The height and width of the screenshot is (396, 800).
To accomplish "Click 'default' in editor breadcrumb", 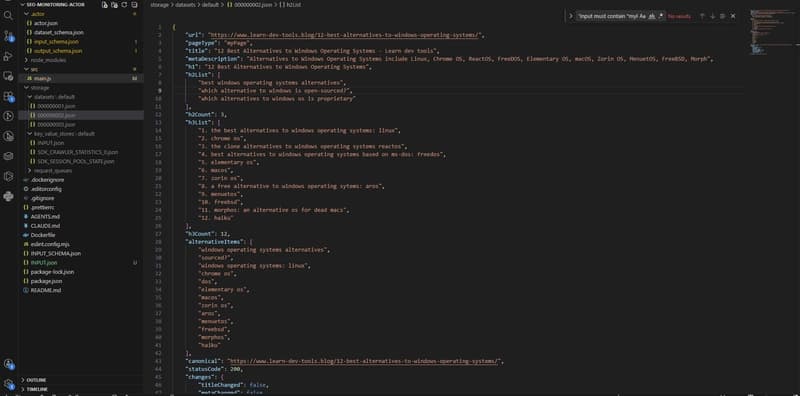I will (x=210, y=5).
